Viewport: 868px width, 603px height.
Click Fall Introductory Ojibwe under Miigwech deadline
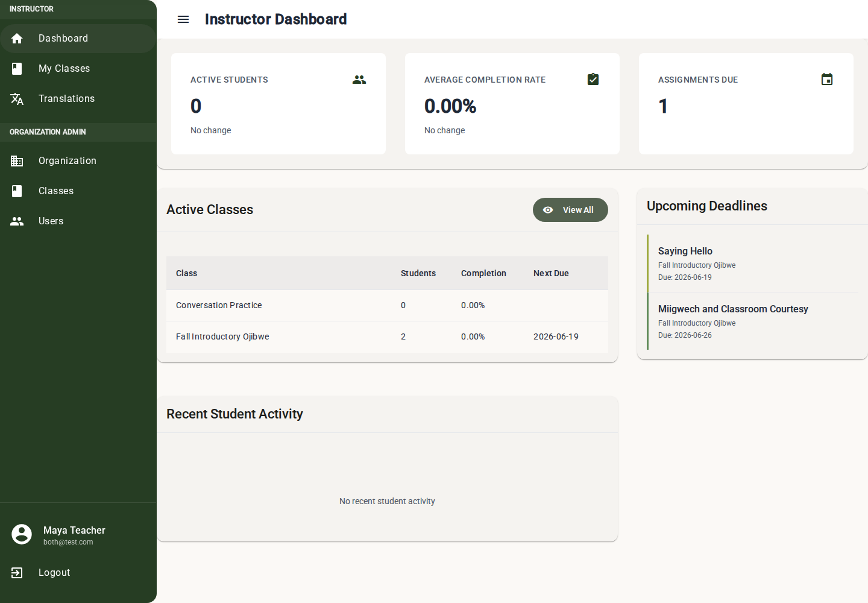coord(697,323)
